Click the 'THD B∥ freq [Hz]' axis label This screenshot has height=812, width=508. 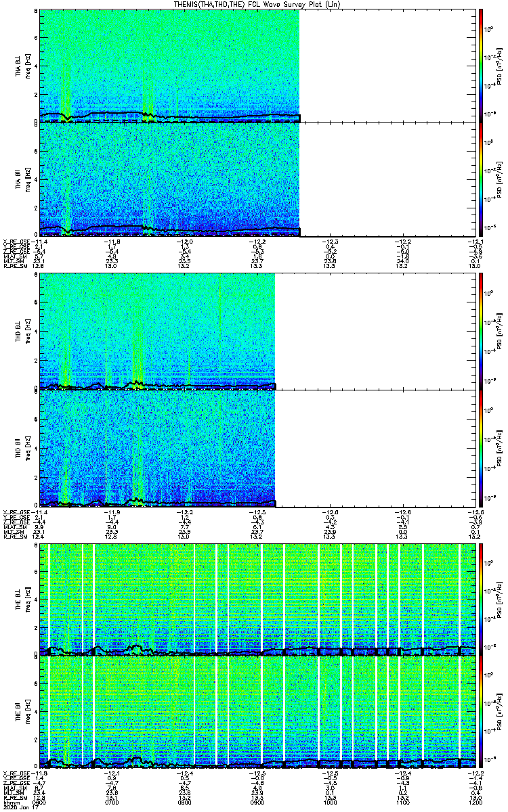pyautogui.click(x=23, y=447)
